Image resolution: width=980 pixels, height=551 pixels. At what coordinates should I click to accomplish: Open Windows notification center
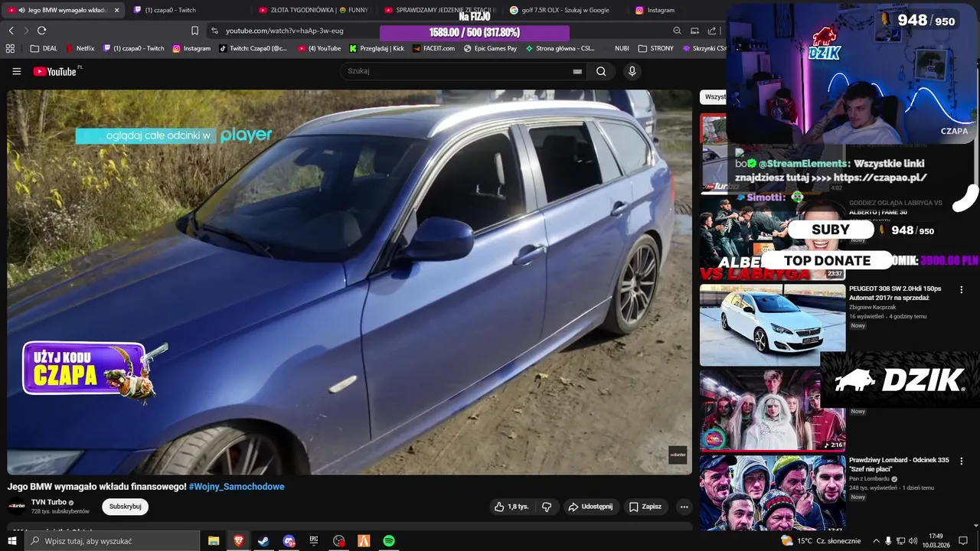pyautogui.click(x=963, y=541)
